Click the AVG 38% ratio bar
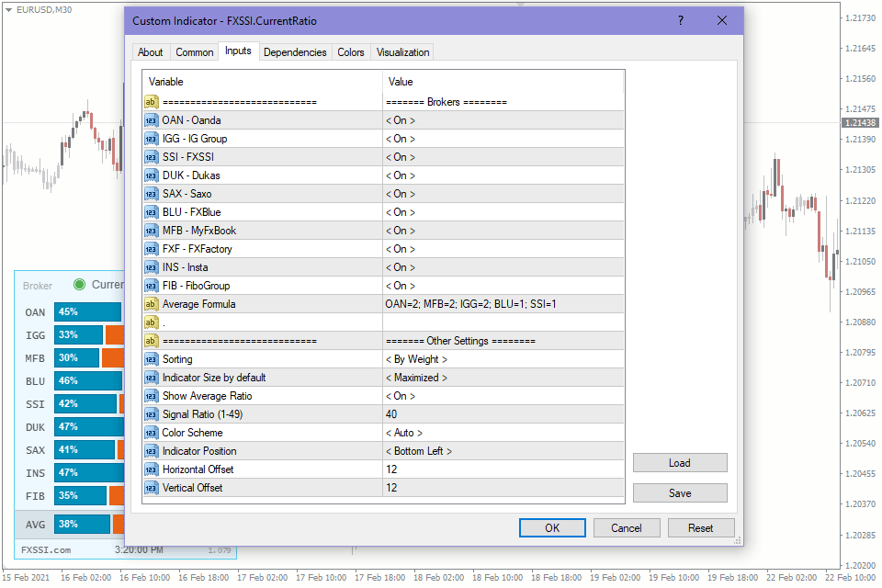The height and width of the screenshot is (588, 882). 82,525
